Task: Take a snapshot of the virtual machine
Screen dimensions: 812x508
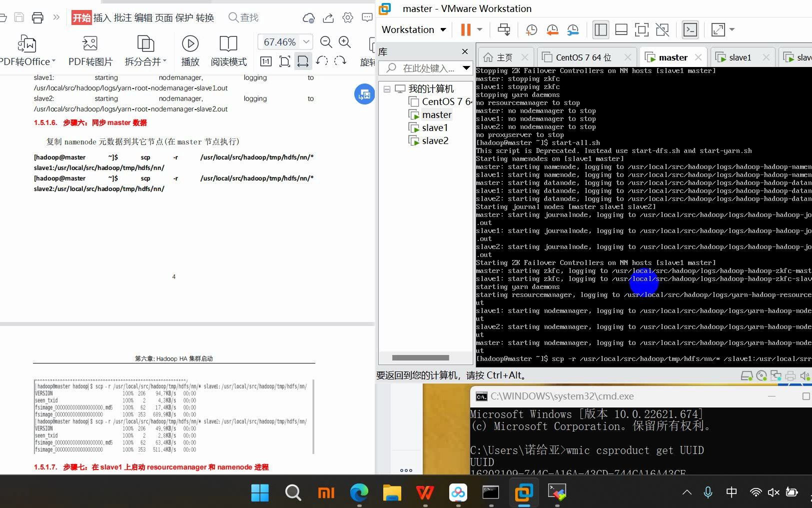Action: tap(531, 30)
